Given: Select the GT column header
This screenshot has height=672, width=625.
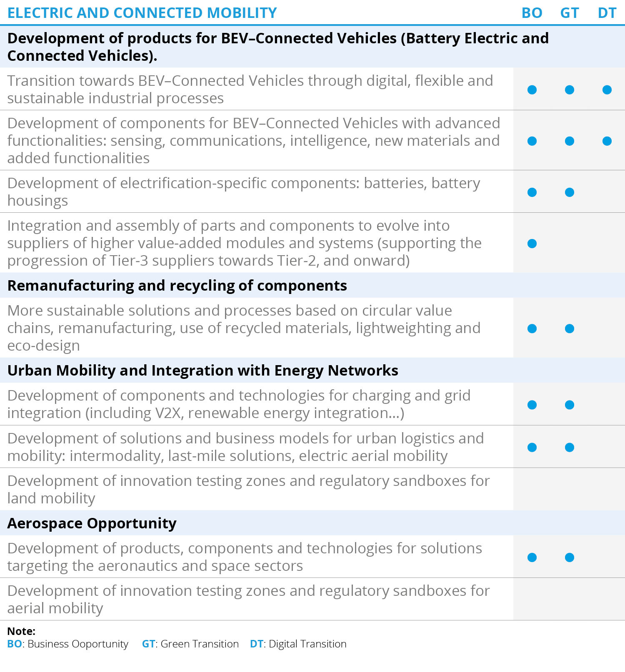Looking at the screenshot, I should coord(570,13).
